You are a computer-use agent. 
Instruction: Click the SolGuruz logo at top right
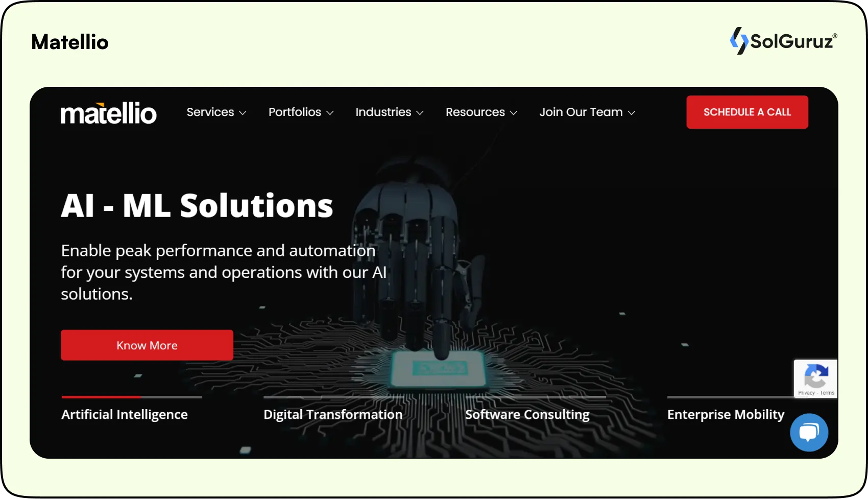[783, 41]
